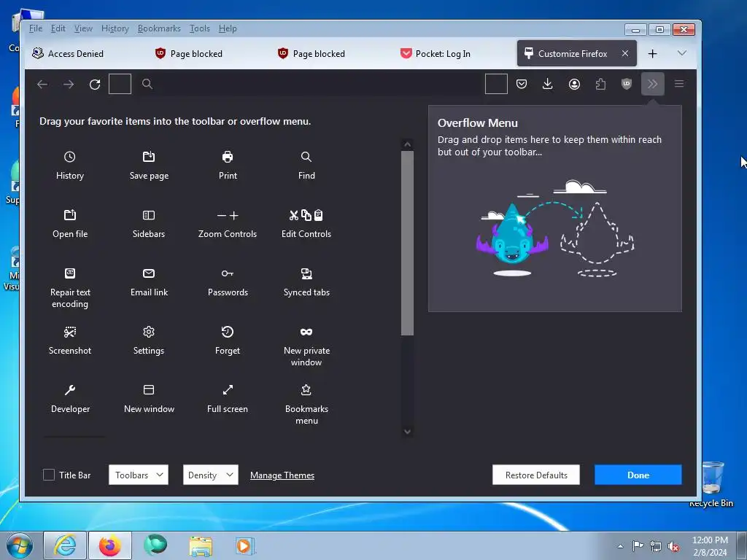The height and width of the screenshot is (560, 747).
Task: Expand the list all tabs arrow
Action: pyautogui.click(x=682, y=53)
